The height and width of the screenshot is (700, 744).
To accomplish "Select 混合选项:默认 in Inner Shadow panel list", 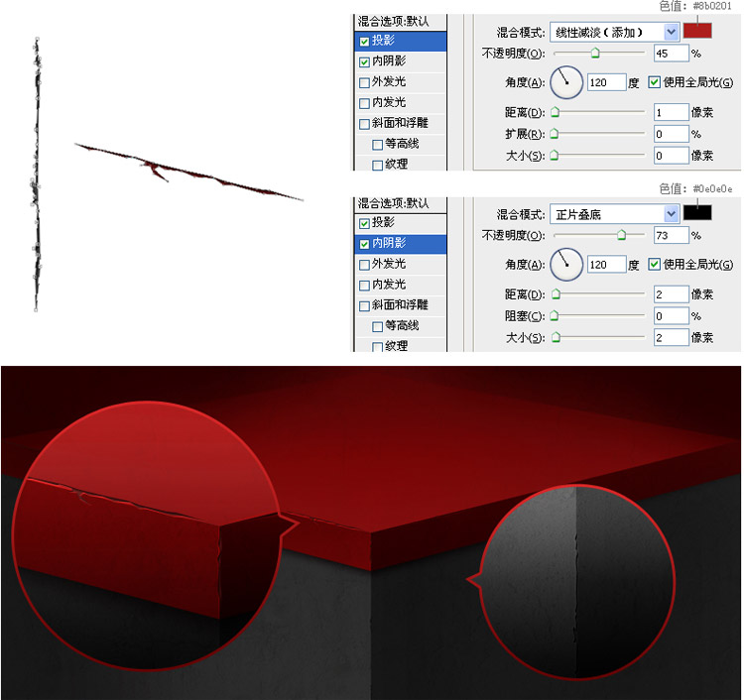I will (401, 204).
